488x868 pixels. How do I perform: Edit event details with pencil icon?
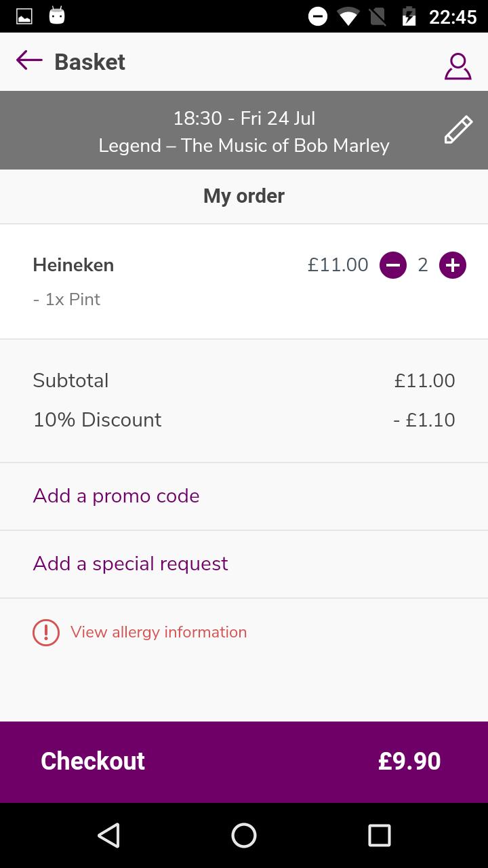click(x=458, y=130)
